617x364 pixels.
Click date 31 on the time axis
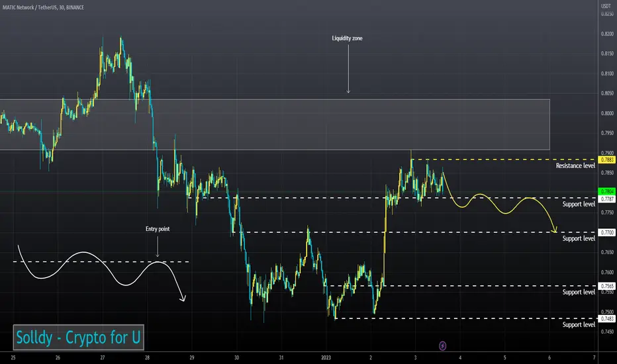pos(281,357)
